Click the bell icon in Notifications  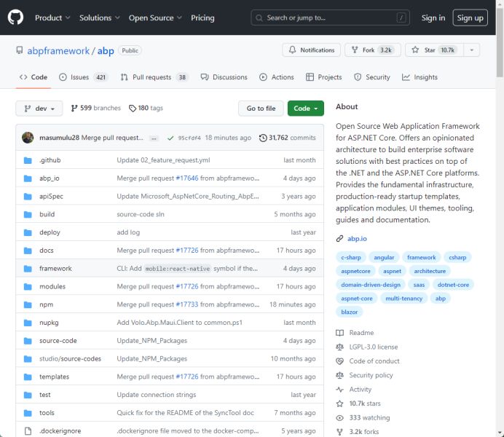click(x=292, y=50)
